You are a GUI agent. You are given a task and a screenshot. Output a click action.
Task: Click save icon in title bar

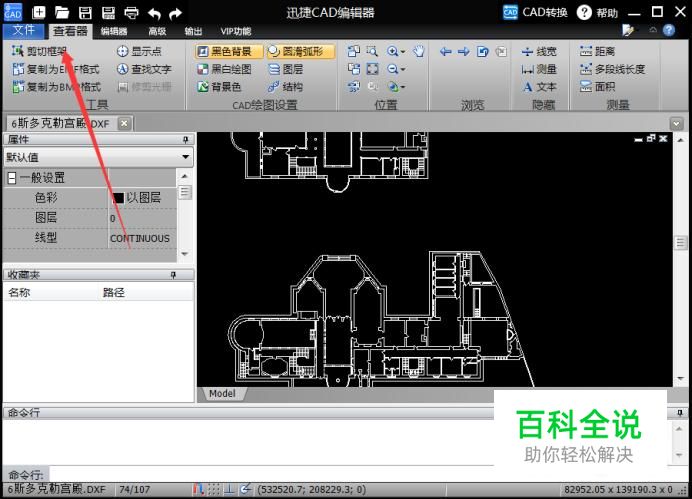(x=85, y=12)
